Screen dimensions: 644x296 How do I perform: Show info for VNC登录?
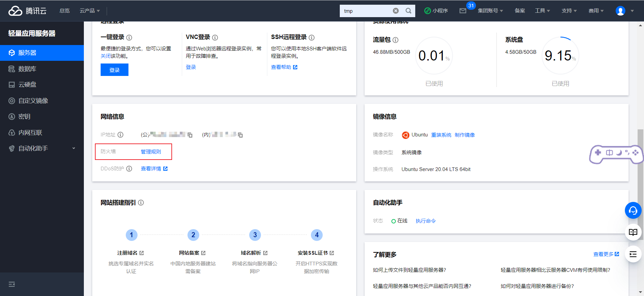(215, 38)
